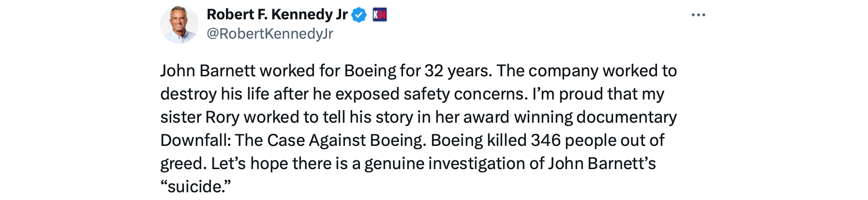This screenshot has height=200, width=868.
Task: Open the Robert F. Kennedy Jr display name
Action: point(277,15)
